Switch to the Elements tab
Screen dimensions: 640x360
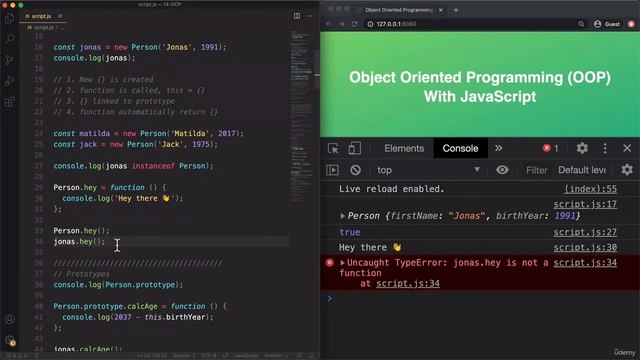404,148
